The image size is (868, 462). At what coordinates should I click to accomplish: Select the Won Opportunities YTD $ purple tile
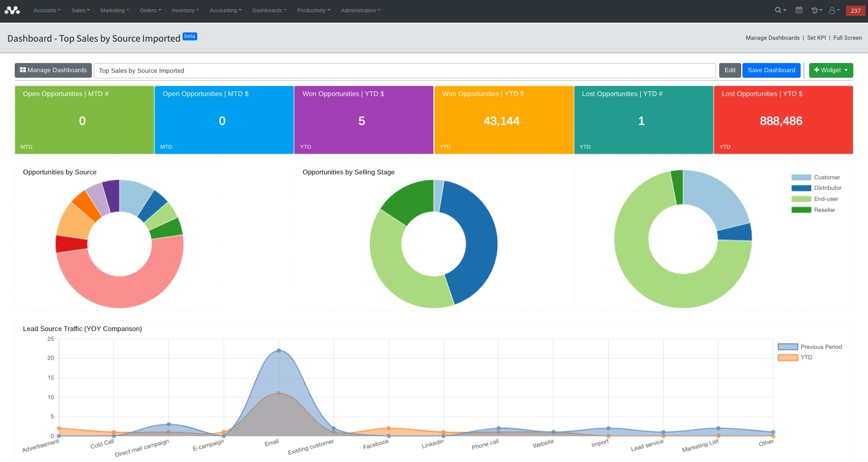coord(364,120)
